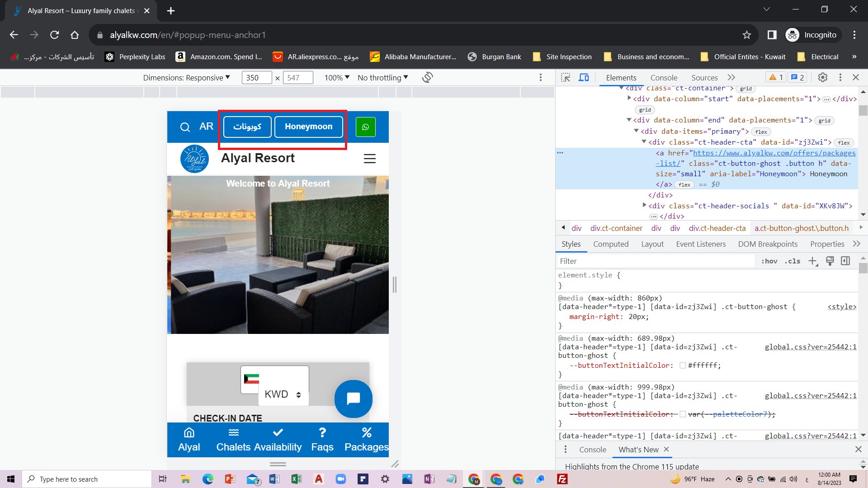
Task: Close the What's New drawer tab
Action: coord(666,450)
